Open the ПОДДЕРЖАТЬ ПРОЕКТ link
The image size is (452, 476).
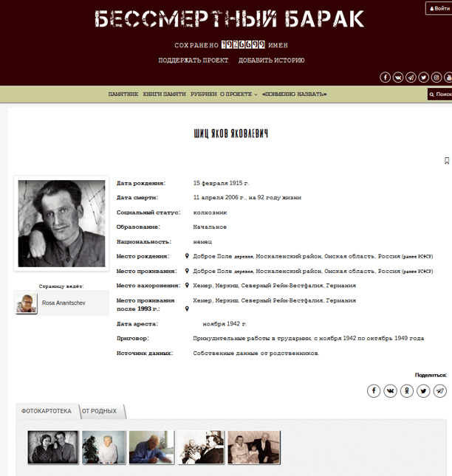194,61
